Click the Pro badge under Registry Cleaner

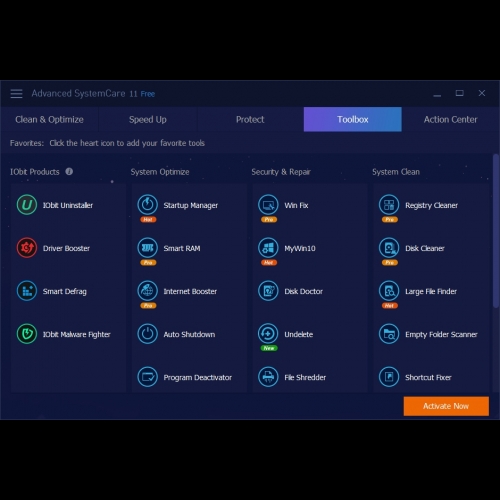390,220
